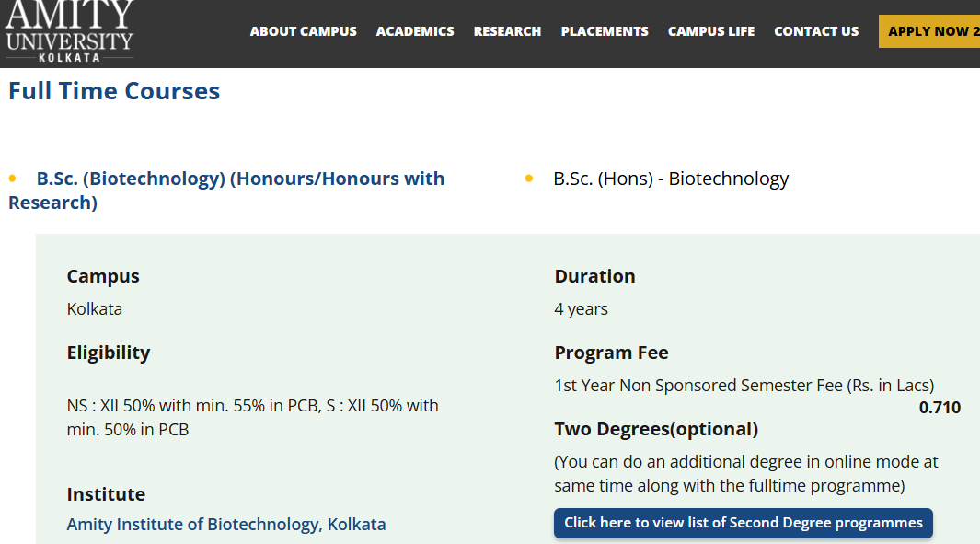Image resolution: width=980 pixels, height=544 pixels.
Task: Open B.Sc. (Biotechnology) Honours with Research course
Action: (x=240, y=179)
